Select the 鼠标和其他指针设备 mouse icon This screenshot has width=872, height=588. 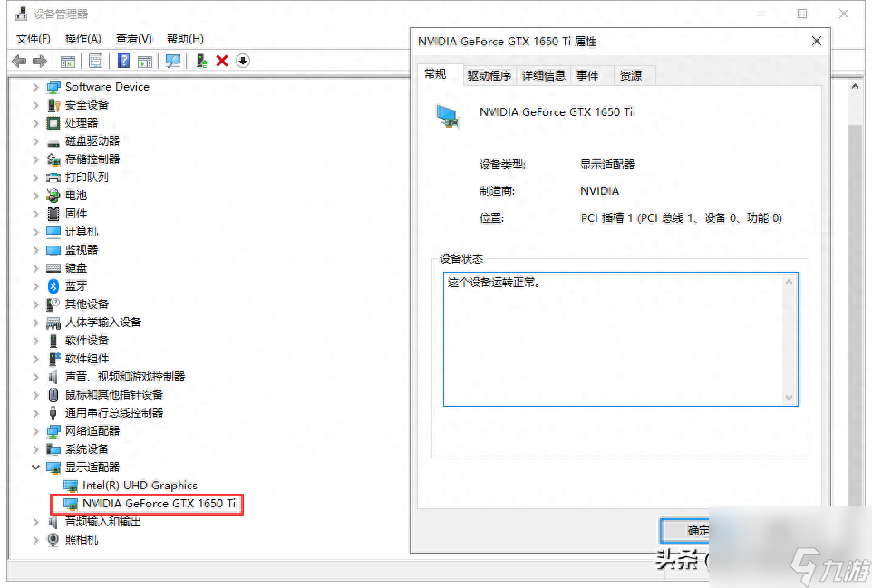[x=53, y=395]
